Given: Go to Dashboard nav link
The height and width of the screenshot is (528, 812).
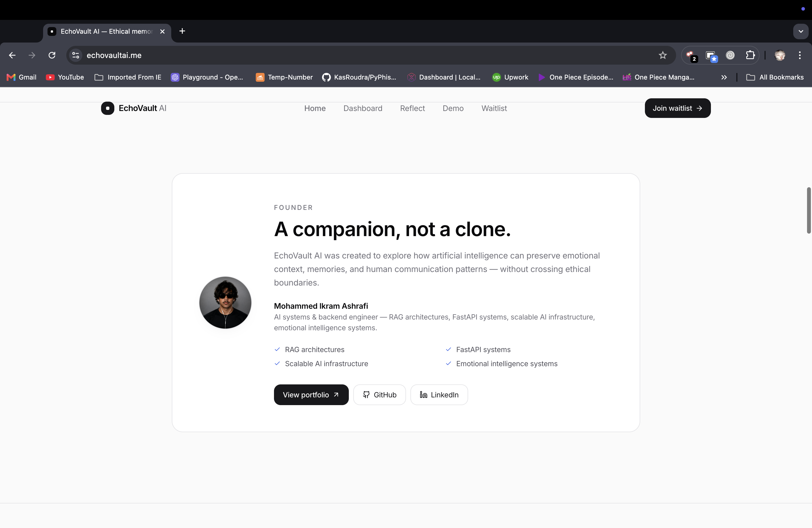Looking at the screenshot, I should 363,108.
